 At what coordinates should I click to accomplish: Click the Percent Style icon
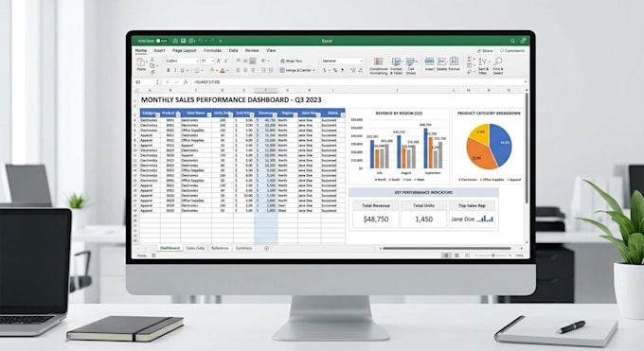click(335, 71)
